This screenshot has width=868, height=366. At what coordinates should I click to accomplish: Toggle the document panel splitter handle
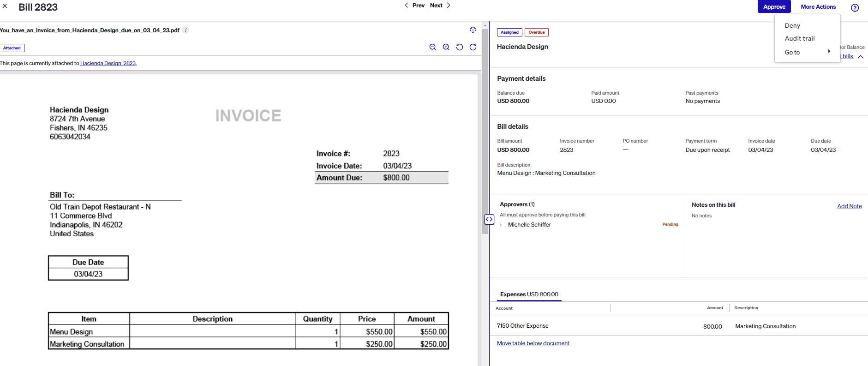[x=489, y=219]
